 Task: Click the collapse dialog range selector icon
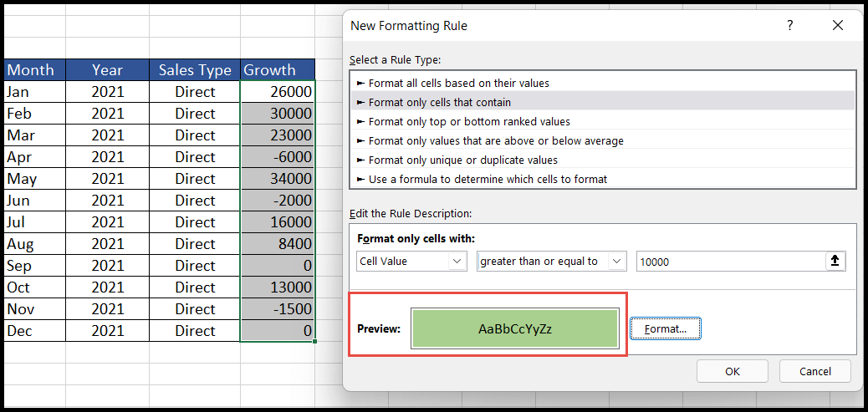tap(835, 262)
